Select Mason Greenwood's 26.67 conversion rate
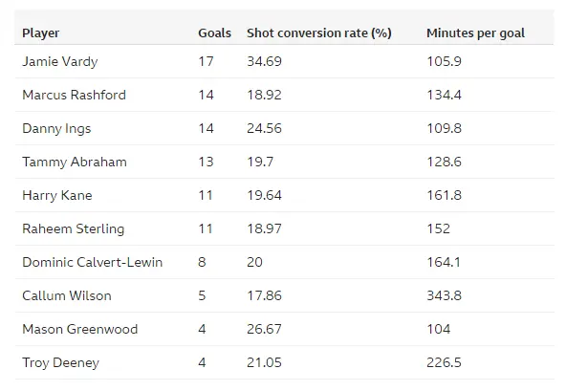Viewport: 588px width, 391px height. click(265, 329)
